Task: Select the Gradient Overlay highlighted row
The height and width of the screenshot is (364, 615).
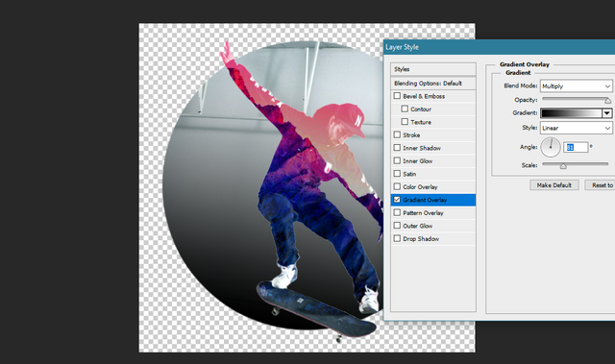Action: tap(433, 200)
